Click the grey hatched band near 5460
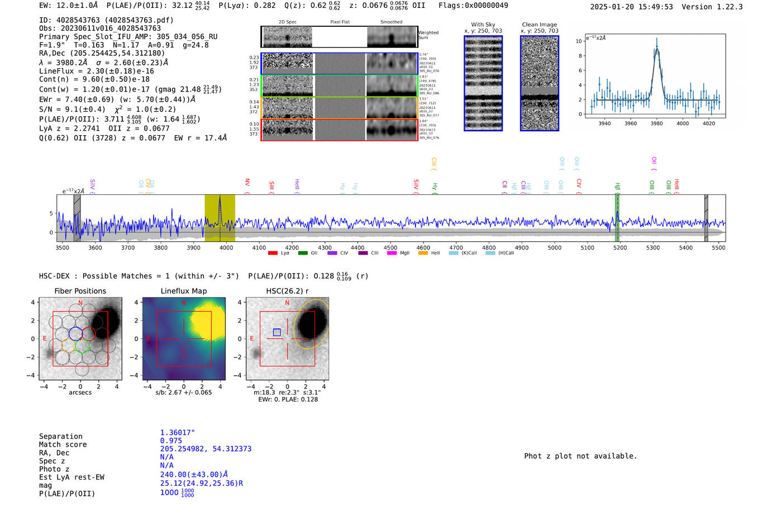This screenshot has width=782, height=532. pos(706,218)
